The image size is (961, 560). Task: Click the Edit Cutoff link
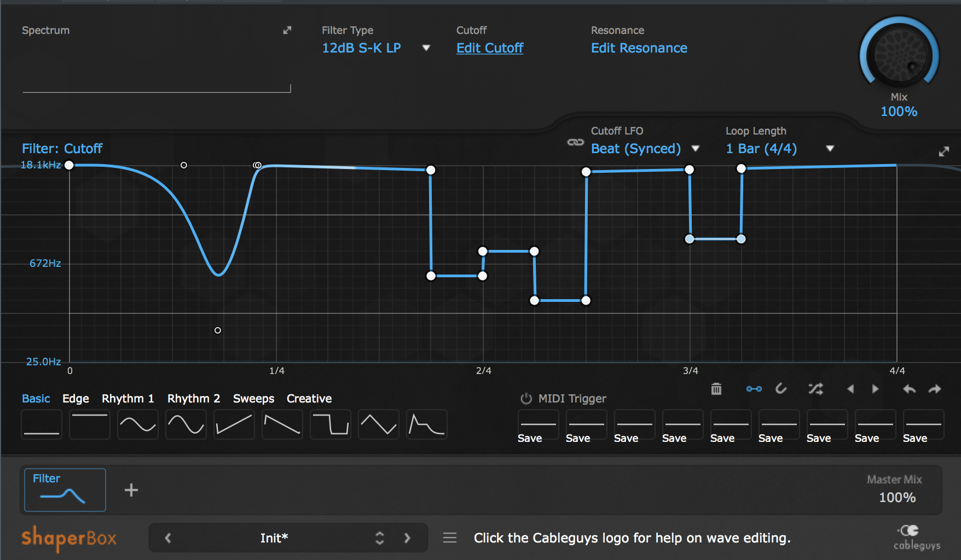(490, 48)
